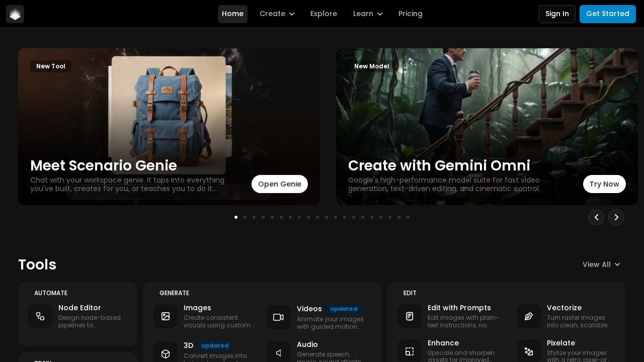Image resolution: width=644 pixels, height=362 pixels.
Task: Select the first carousel dot
Action: point(236,217)
